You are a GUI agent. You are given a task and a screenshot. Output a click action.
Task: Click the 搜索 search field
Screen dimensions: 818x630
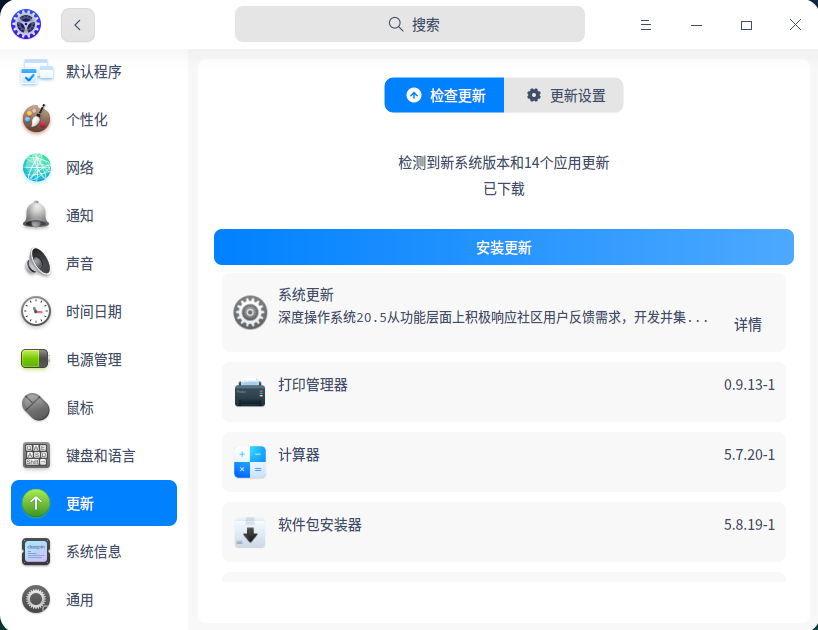[409, 23]
